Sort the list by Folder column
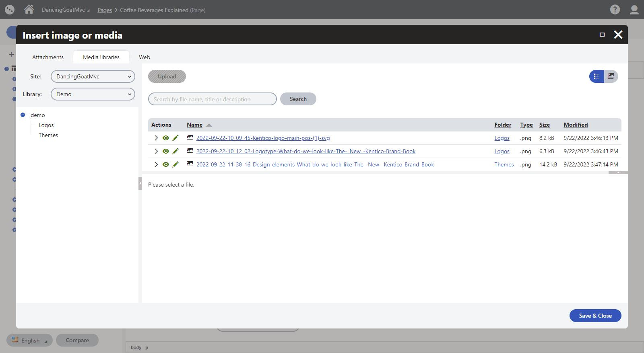Viewport: 644px width, 353px height. 503,125
